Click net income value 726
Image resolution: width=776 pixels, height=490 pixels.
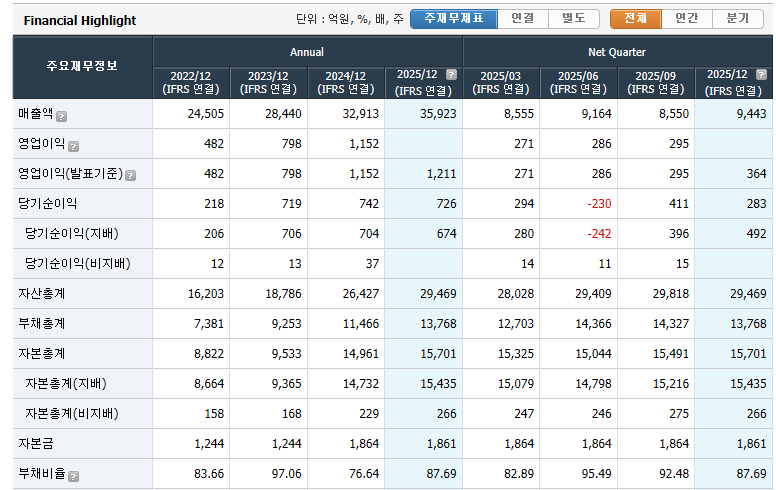click(446, 203)
